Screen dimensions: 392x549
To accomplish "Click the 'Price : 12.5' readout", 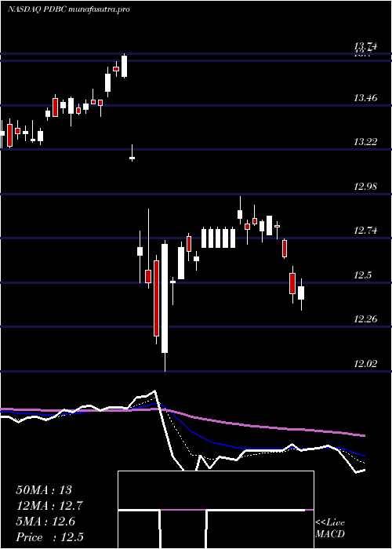I will pos(49,537).
